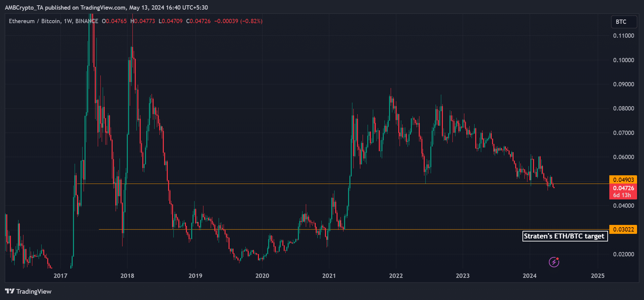This screenshot has width=644, height=300.
Task: Click the 2019 label on time axis
Action: 195,276
